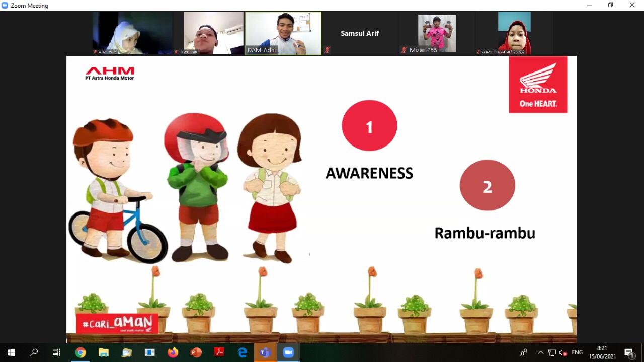Open Adobe Acrobat Reader taskbar icon

[219, 352]
